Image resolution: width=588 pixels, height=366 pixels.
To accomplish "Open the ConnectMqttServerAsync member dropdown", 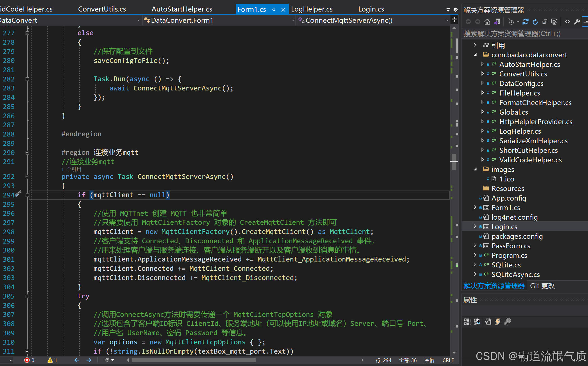I will [x=447, y=20].
